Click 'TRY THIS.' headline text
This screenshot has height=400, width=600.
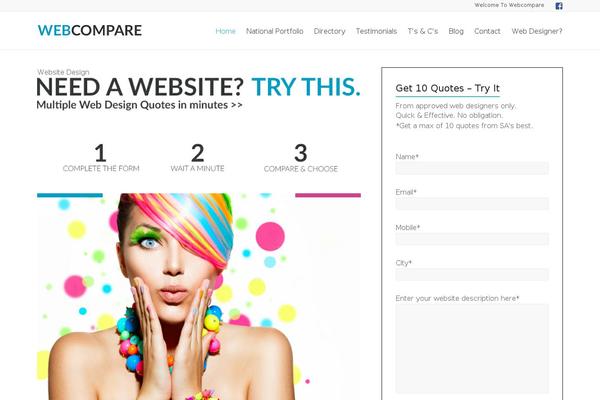coord(306,87)
